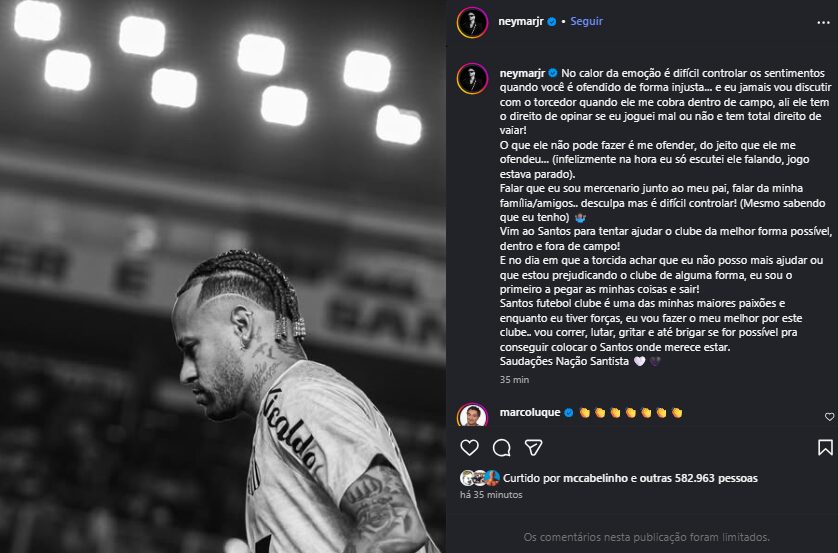
Task: Open neymarjr username link in header
Action: click(521, 21)
